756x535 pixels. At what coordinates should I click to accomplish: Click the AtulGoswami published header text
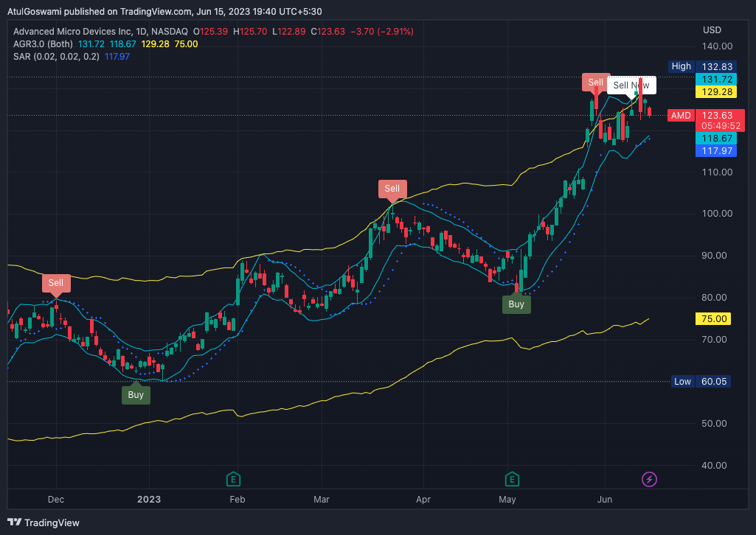[x=165, y=11]
